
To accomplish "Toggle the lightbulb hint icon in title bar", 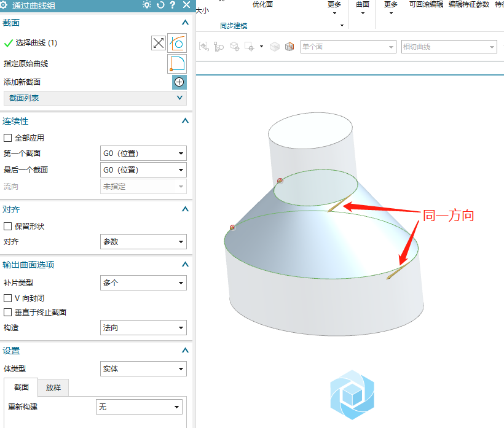I will [x=146, y=5].
